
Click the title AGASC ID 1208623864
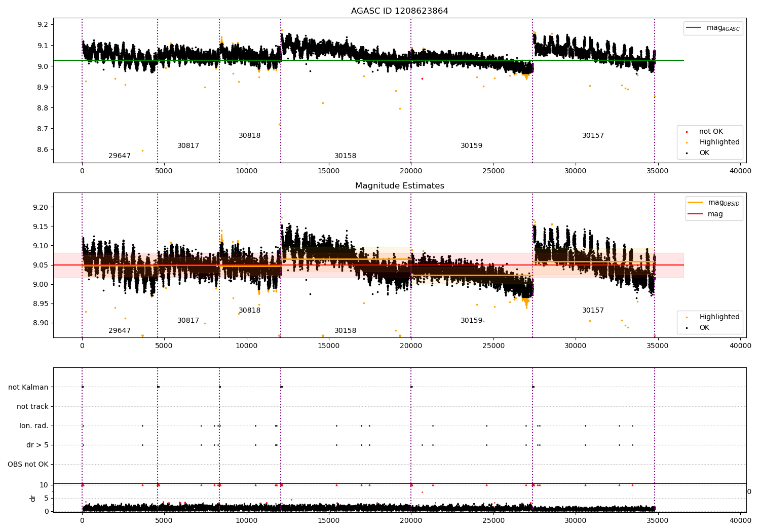tap(399, 11)
